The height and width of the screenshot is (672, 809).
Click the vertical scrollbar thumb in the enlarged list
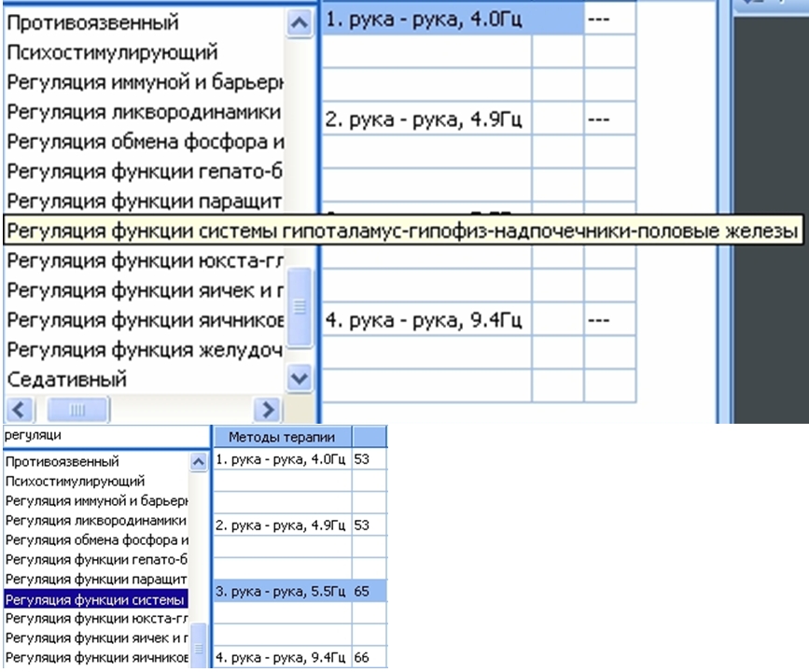pyautogui.click(x=300, y=306)
